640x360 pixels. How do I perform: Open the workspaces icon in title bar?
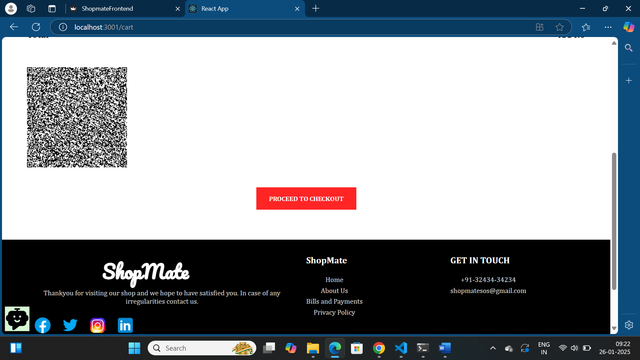(31, 9)
